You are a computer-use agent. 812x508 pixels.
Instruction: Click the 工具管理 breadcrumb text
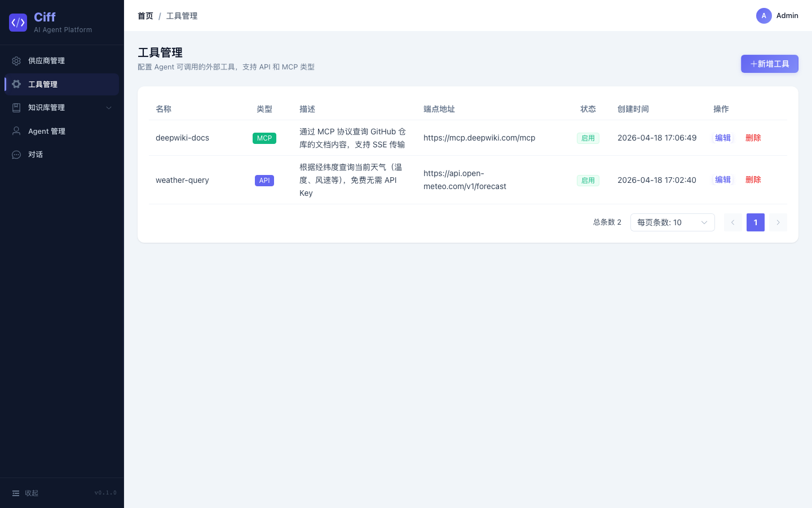click(182, 16)
